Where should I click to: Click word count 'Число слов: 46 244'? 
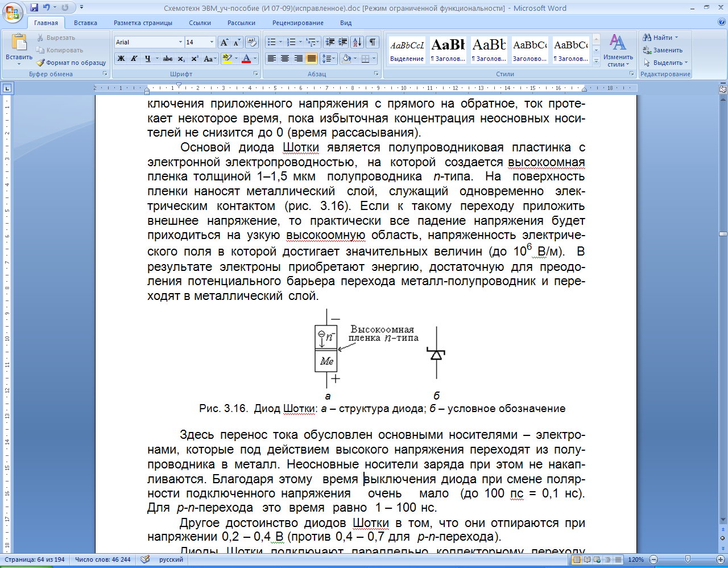pyautogui.click(x=103, y=560)
